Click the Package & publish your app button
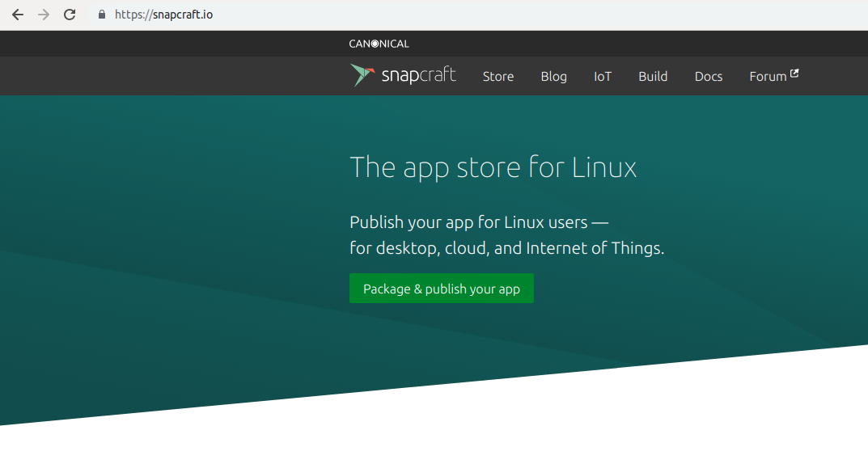This screenshot has height=464, width=868. pyautogui.click(x=442, y=288)
